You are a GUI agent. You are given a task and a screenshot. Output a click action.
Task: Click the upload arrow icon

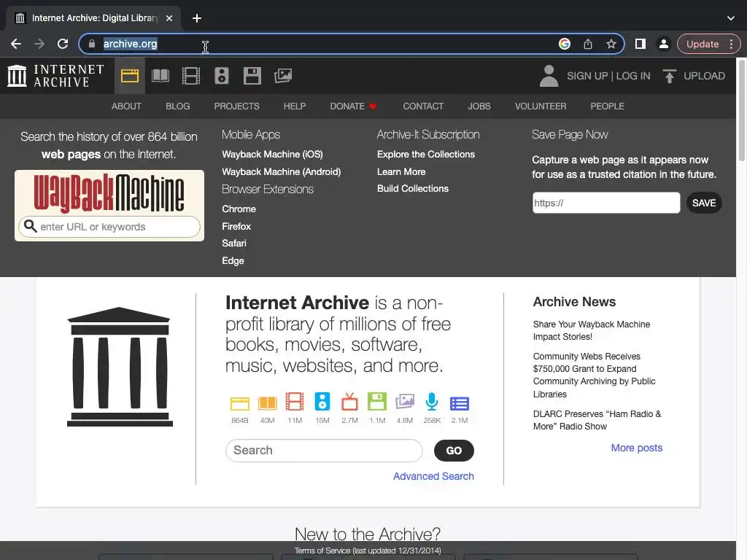[670, 76]
